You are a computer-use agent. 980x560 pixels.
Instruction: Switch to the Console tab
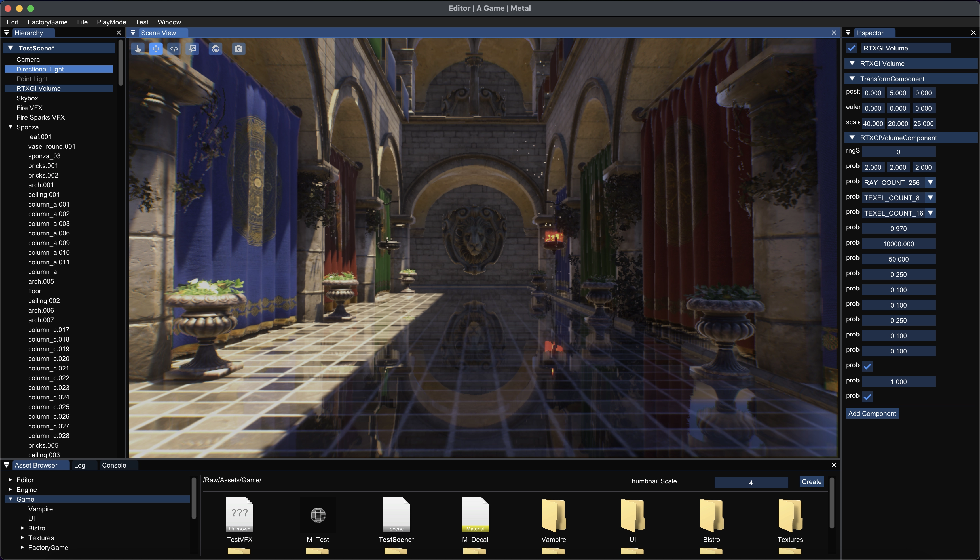click(x=114, y=465)
